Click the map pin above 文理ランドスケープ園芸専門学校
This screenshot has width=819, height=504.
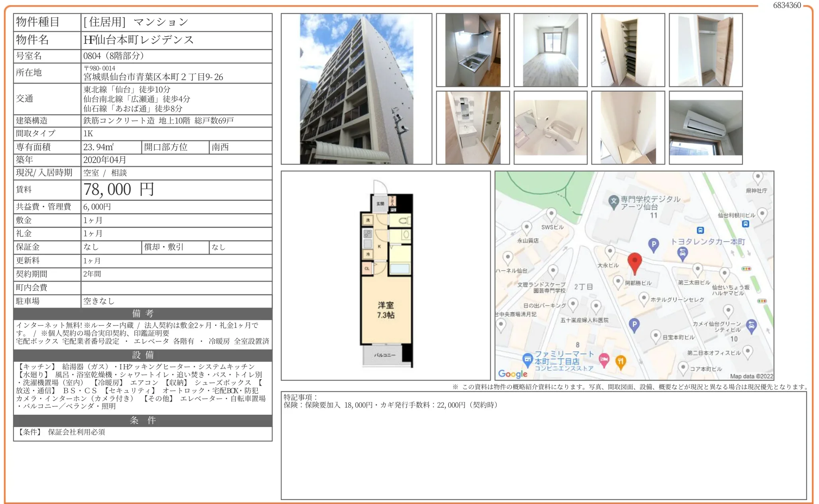553,272
